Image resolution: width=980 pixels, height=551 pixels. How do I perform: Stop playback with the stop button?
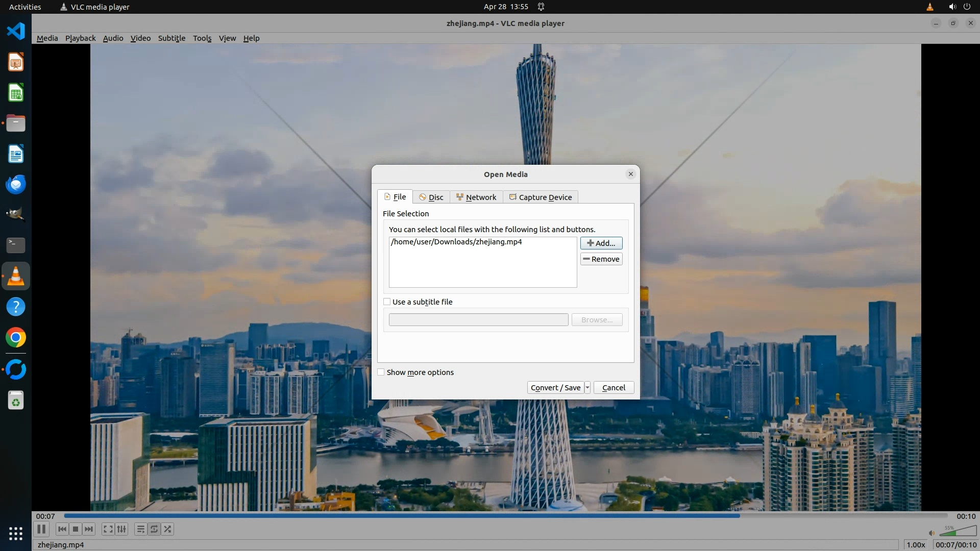point(76,529)
